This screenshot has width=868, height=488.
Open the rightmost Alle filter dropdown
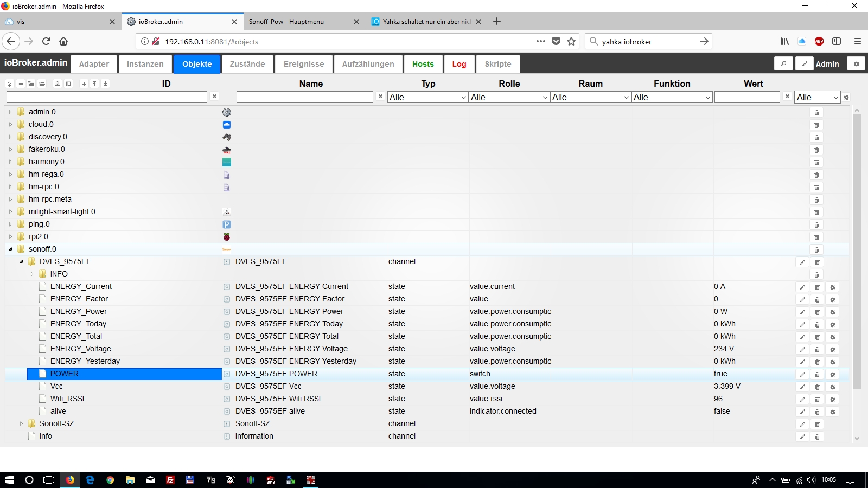click(x=818, y=97)
